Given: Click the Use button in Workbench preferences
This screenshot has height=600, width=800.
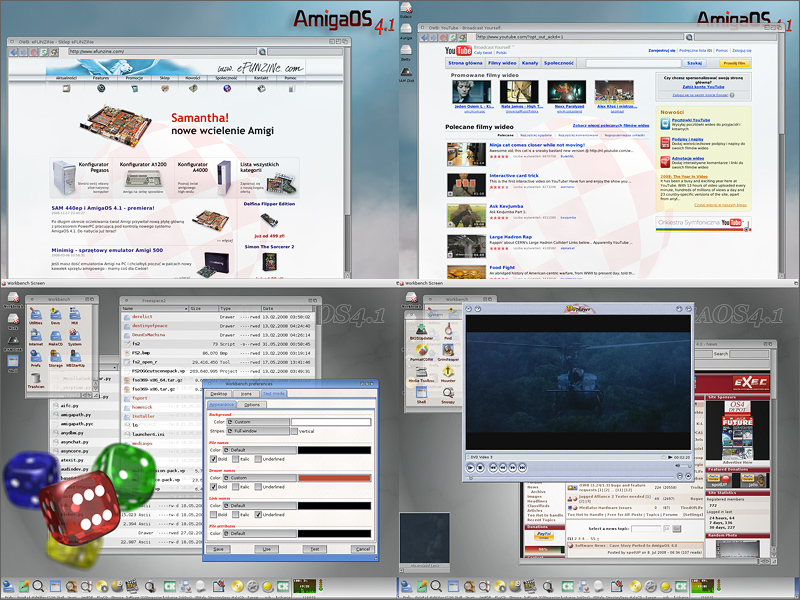Looking at the screenshot, I should pyautogui.click(x=266, y=549).
